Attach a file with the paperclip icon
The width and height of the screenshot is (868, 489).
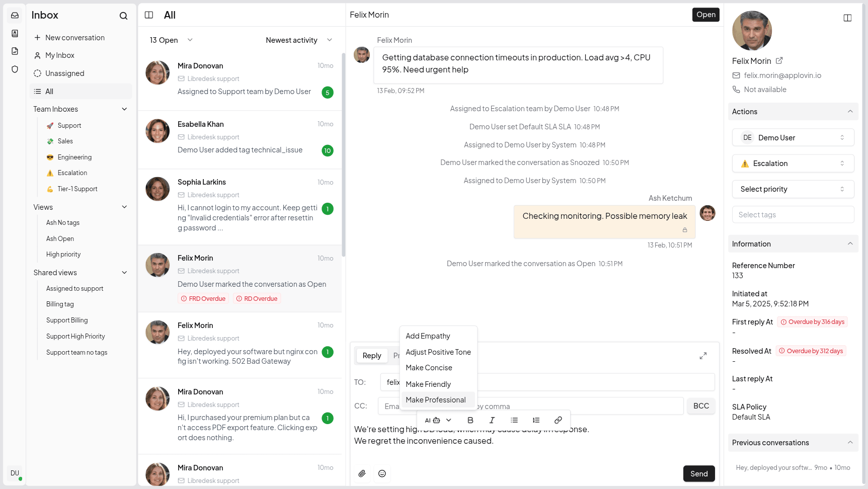362,473
